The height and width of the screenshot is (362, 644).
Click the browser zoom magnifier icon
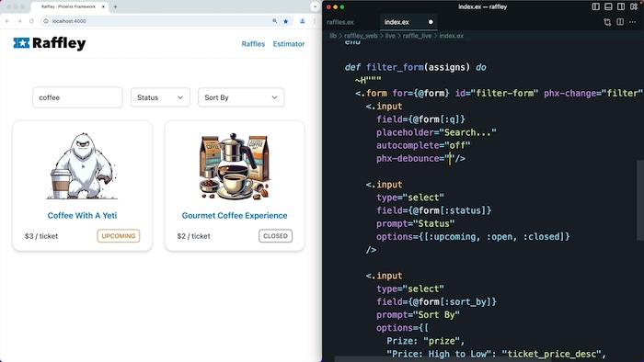click(275, 21)
